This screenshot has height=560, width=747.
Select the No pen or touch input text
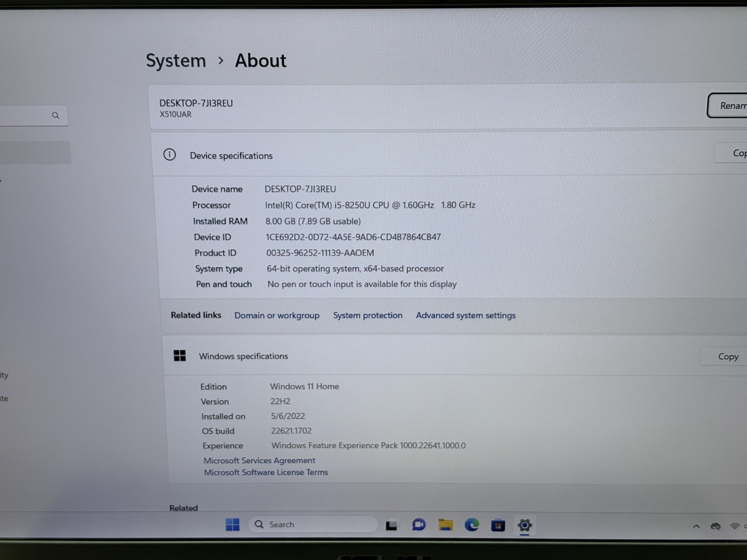pyautogui.click(x=362, y=284)
